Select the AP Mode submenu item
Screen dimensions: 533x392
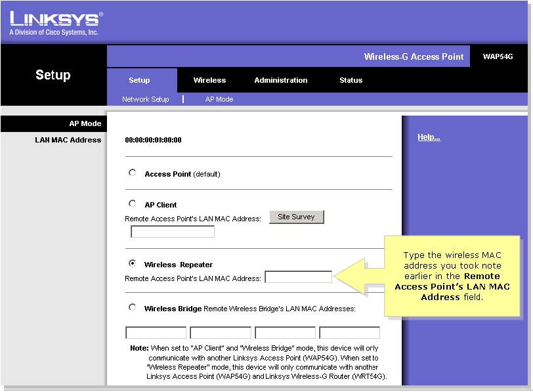pyautogui.click(x=219, y=99)
